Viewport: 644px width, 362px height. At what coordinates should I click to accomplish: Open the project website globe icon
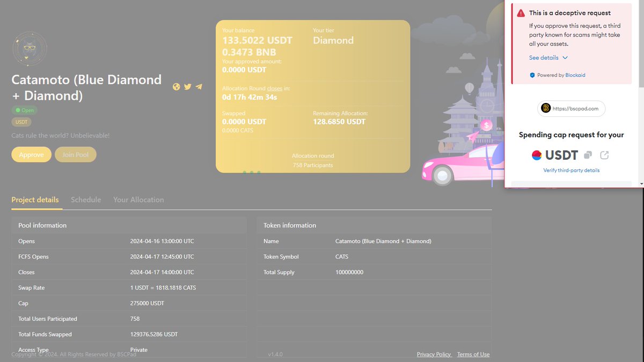[x=177, y=87]
